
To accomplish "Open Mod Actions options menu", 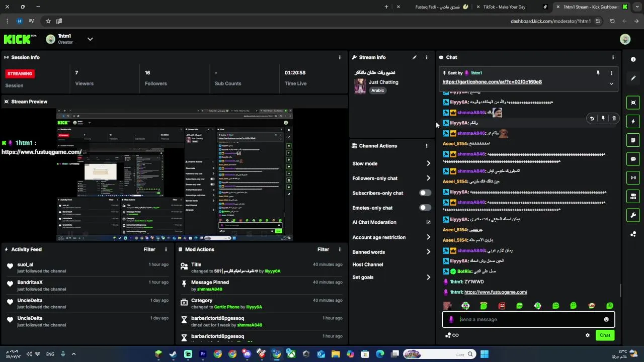I will click(340, 249).
